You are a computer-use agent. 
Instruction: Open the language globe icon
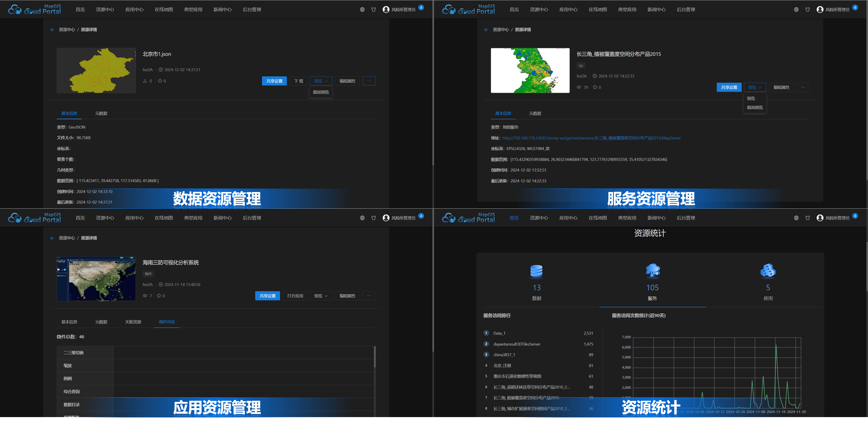[x=362, y=9]
